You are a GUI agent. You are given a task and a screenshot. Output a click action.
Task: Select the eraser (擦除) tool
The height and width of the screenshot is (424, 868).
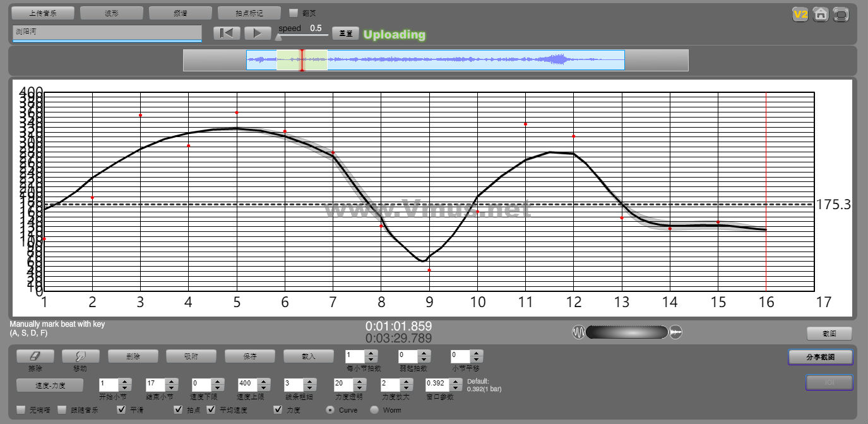coord(35,356)
